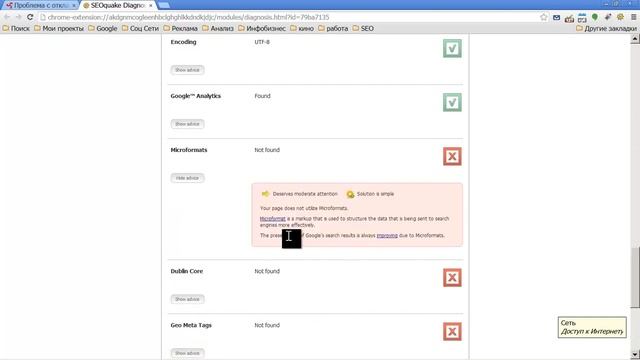This screenshot has width=640, height=360.
Task: Click the 'Solution is simple' icon
Action: tap(350, 194)
